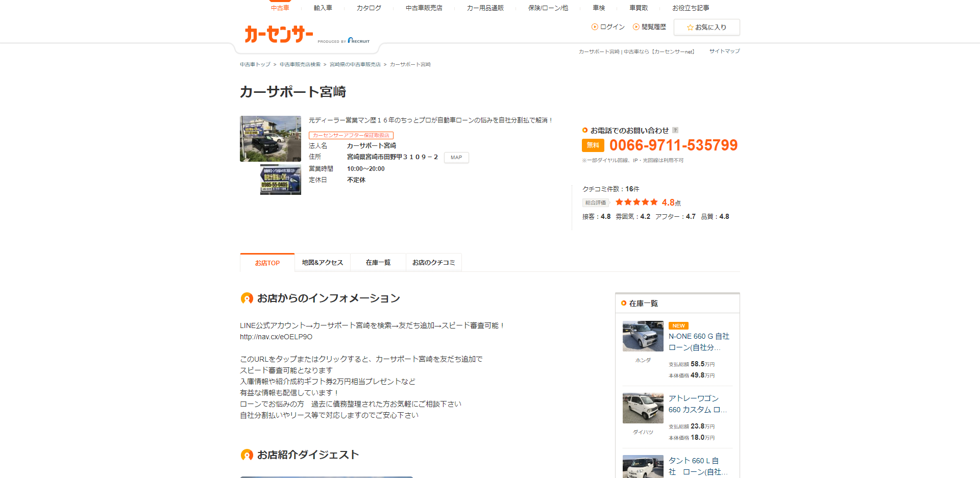The height and width of the screenshot is (478, 980).
Task: Open the カー用品通販 navigation item
Action: (485, 8)
